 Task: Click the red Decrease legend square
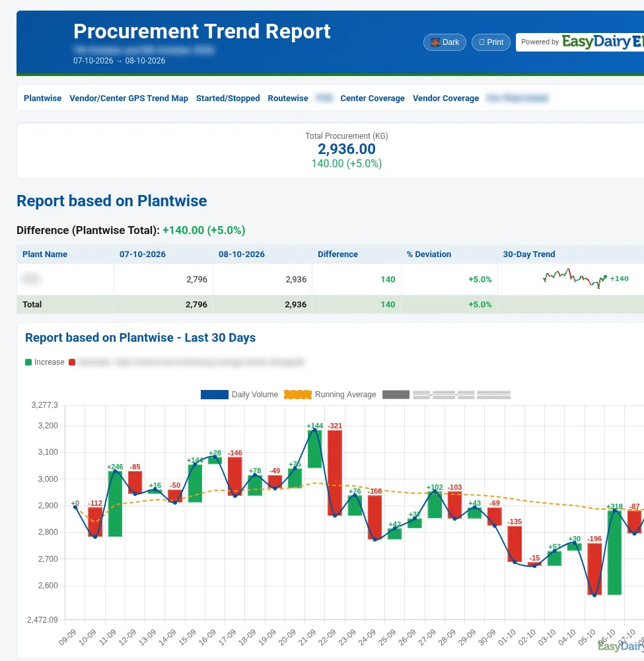tap(72, 362)
